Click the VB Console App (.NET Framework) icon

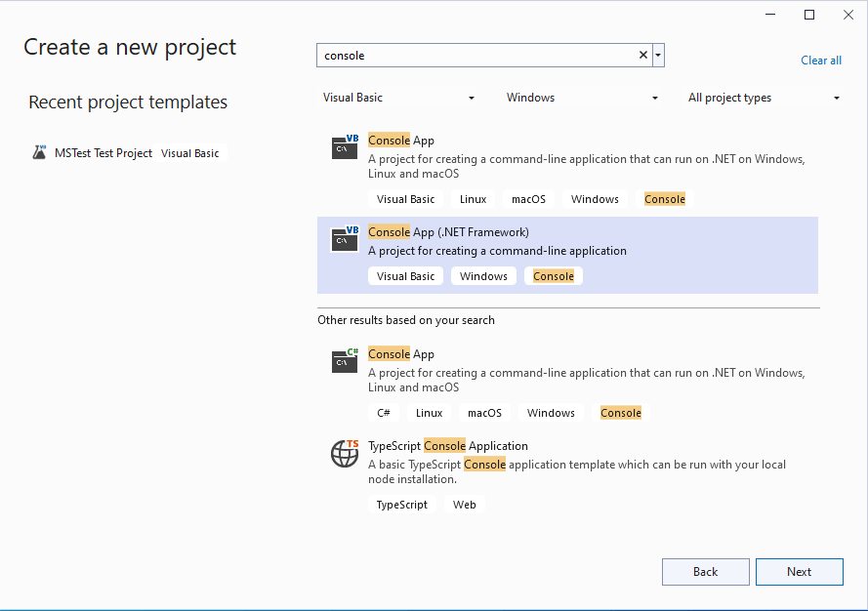(345, 238)
